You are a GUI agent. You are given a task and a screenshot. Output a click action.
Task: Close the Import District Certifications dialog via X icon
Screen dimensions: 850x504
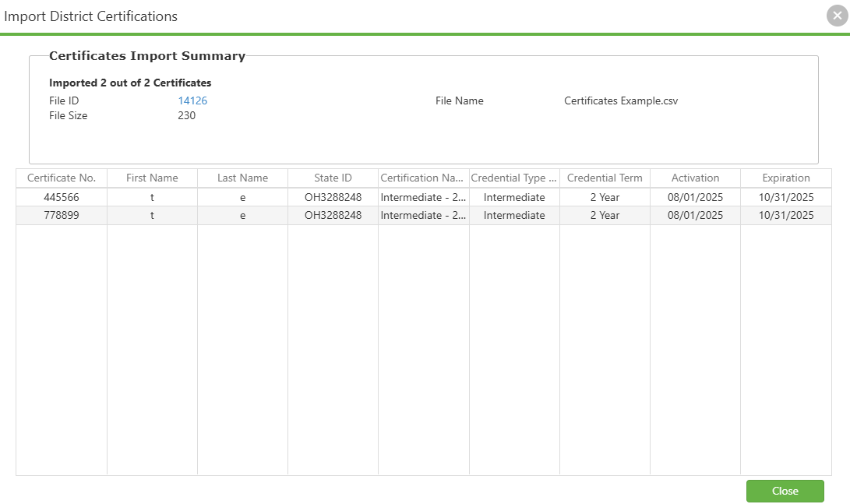coord(837,16)
